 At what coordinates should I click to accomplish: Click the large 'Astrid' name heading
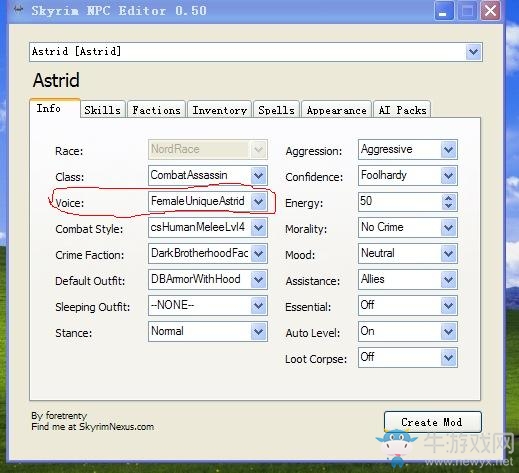pos(56,80)
